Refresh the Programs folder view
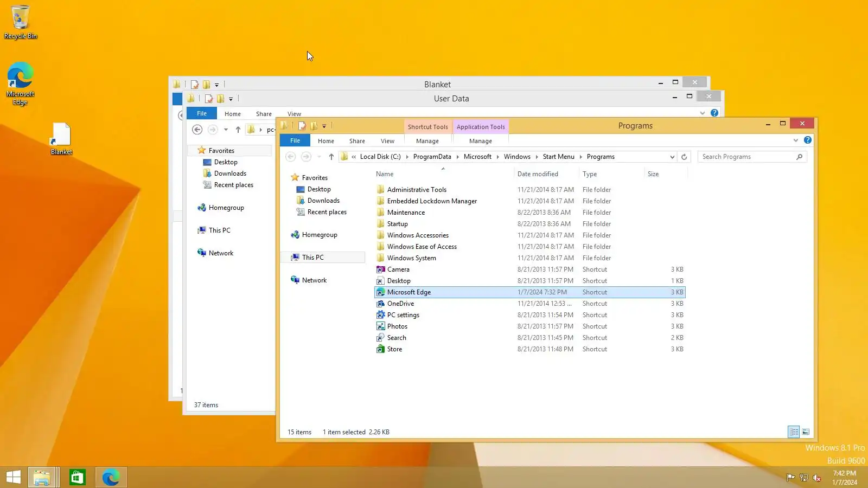868x488 pixels. pyautogui.click(x=684, y=157)
